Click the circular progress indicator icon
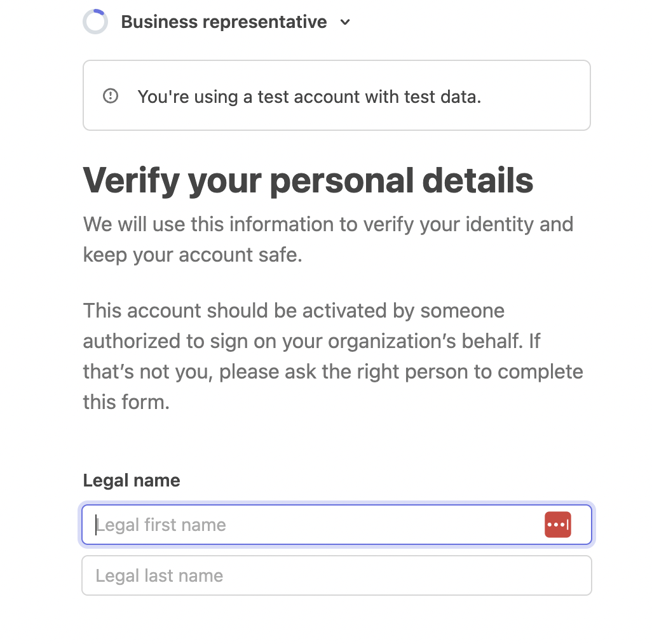This screenshot has width=652, height=644. coord(95,22)
